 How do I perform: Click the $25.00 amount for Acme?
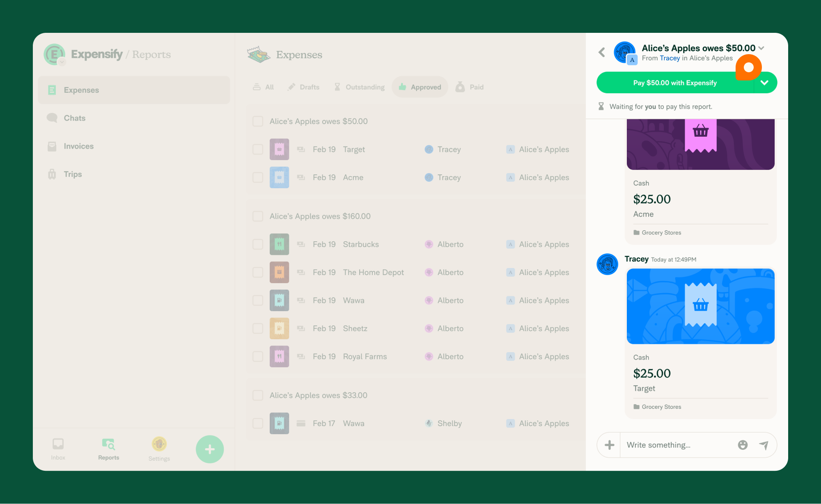(652, 199)
